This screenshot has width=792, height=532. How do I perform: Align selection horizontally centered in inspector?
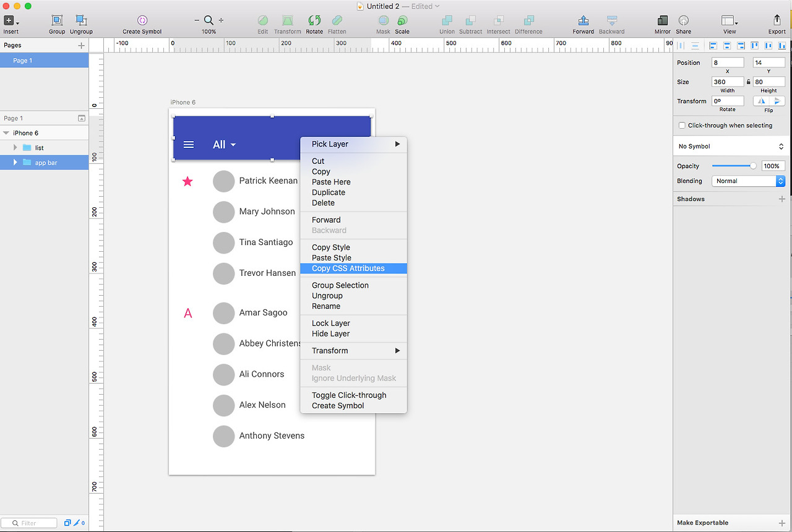[726, 45]
